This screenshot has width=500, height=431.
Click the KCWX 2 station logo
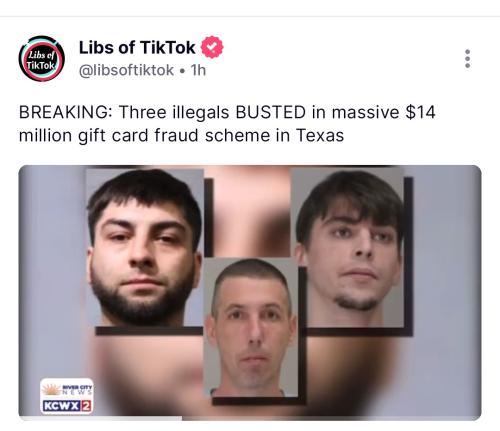coord(67,406)
